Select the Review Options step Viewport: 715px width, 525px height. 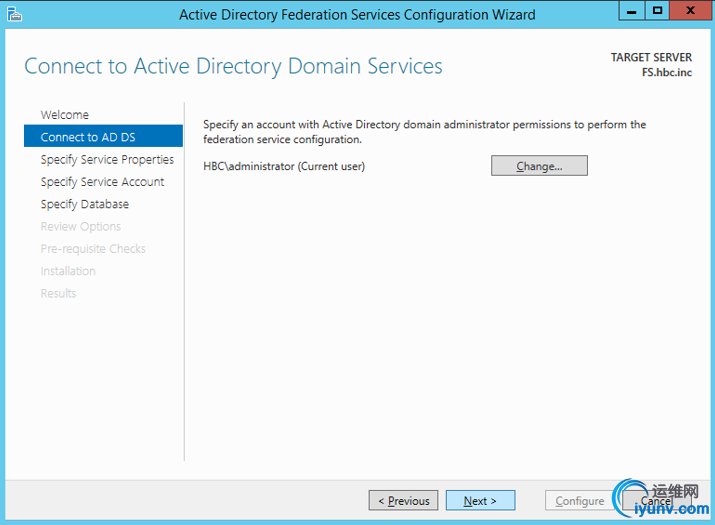point(81,227)
